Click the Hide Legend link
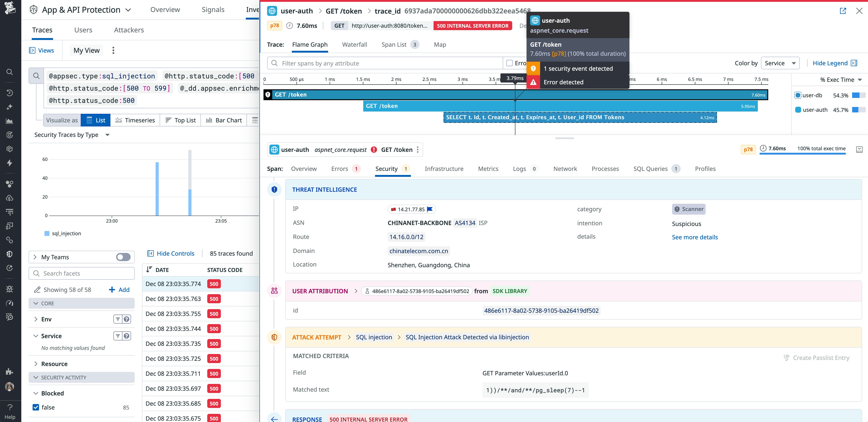868x422 pixels. click(x=830, y=63)
